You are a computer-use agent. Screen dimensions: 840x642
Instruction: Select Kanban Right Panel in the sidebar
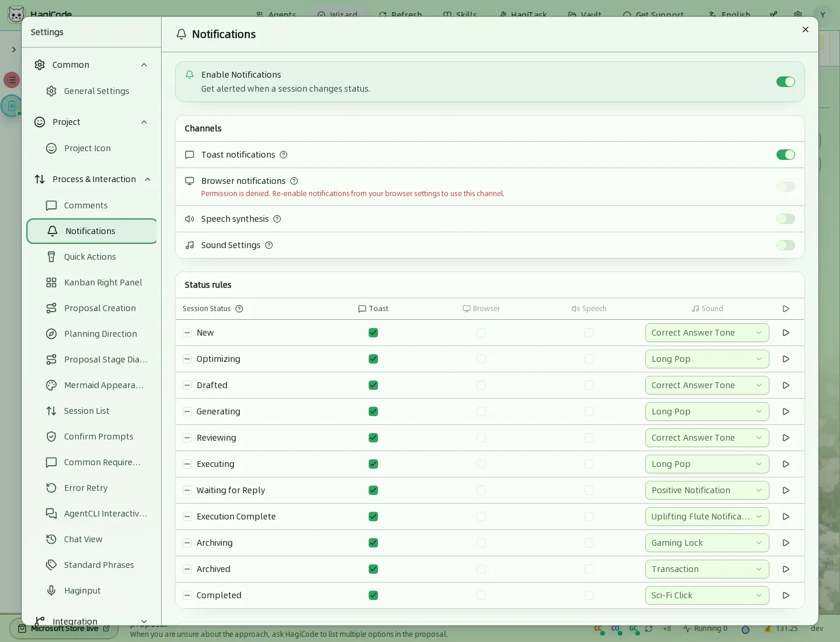(92, 282)
